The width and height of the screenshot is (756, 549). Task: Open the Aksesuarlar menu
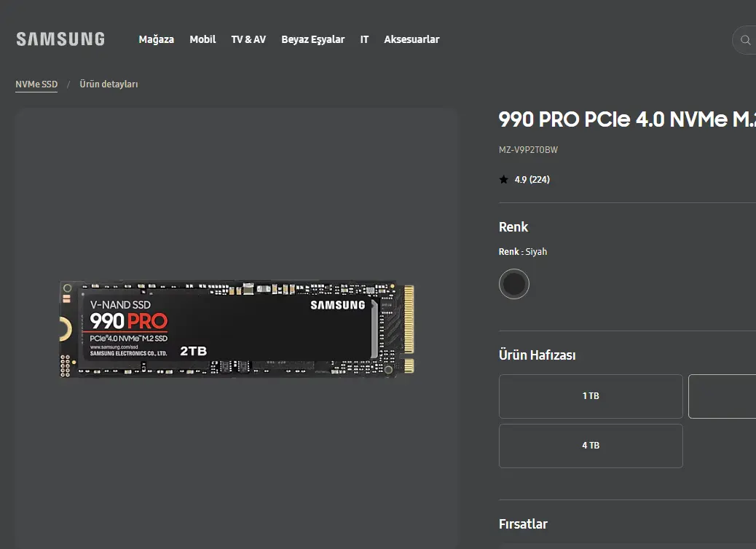click(x=412, y=39)
